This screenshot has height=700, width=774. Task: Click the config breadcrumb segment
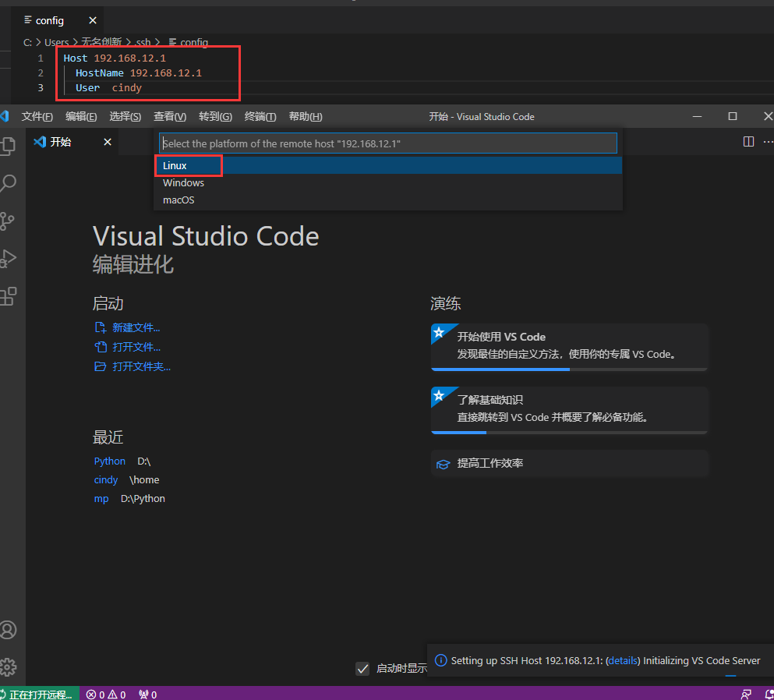tap(189, 42)
